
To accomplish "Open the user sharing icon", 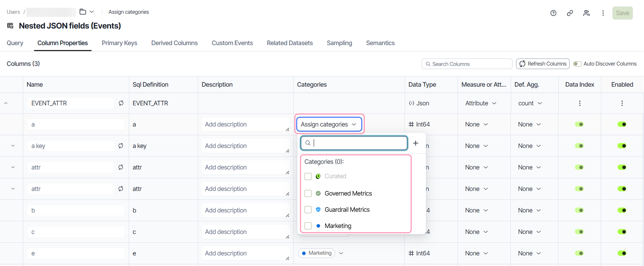I will tap(587, 13).
